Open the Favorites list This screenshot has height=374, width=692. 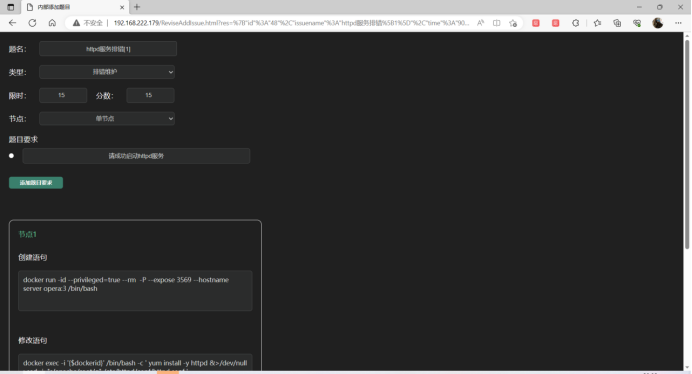(598, 23)
